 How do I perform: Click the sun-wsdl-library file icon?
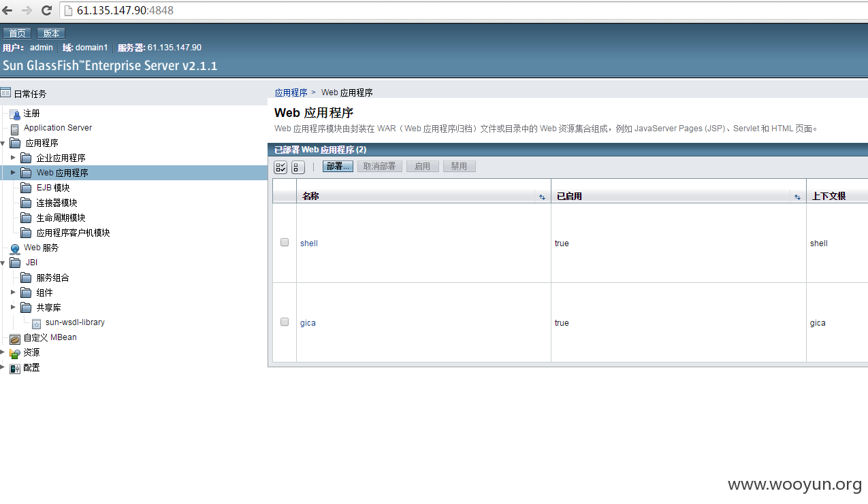pyautogui.click(x=37, y=323)
